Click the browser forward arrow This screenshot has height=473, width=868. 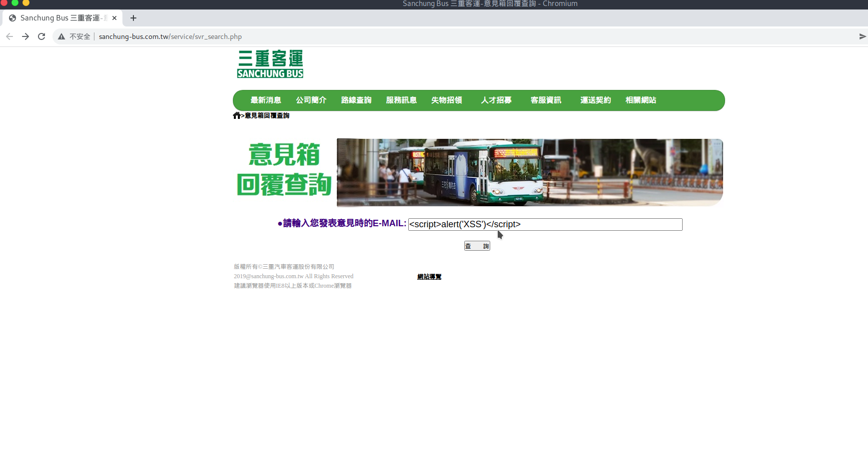click(x=25, y=36)
